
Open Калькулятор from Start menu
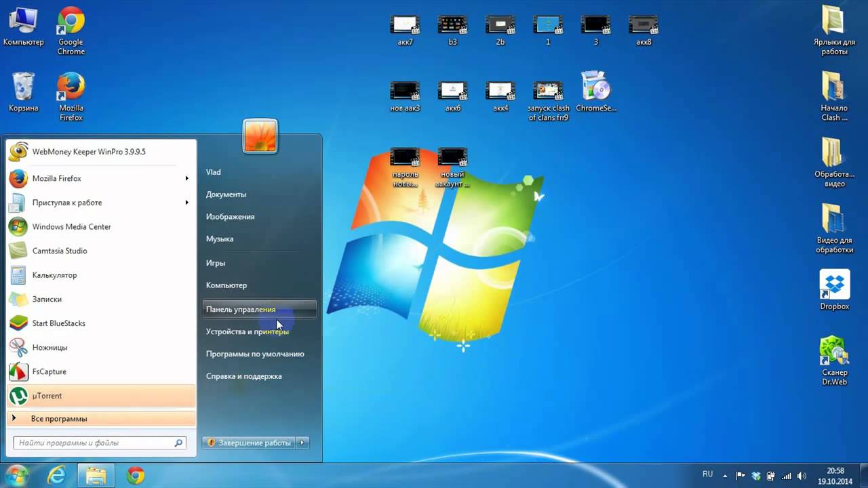click(x=101, y=275)
